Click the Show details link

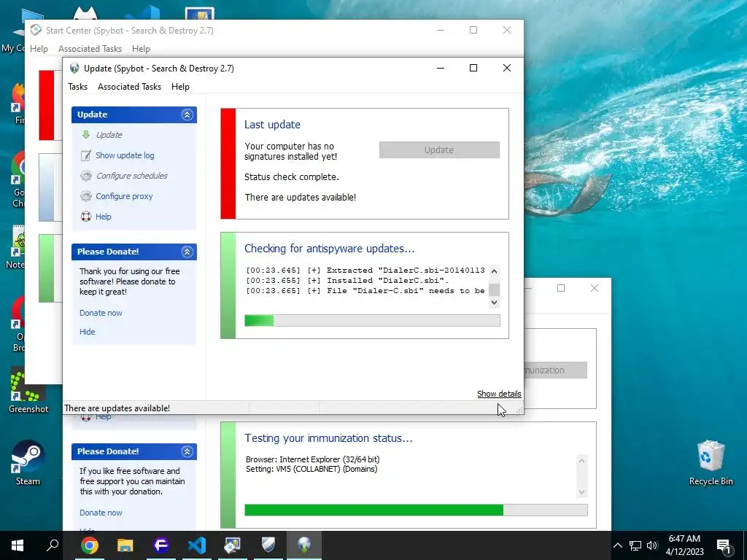pos(499,394)
